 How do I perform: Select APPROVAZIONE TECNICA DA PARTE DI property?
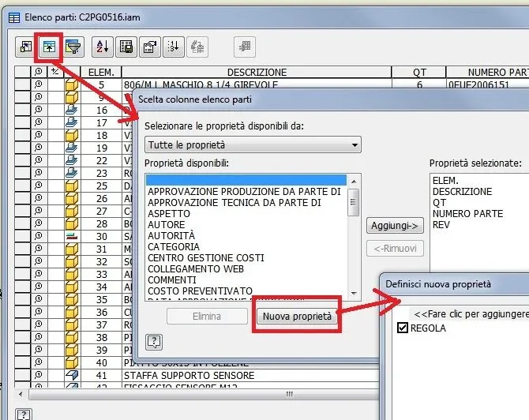[x=234, y=203]
